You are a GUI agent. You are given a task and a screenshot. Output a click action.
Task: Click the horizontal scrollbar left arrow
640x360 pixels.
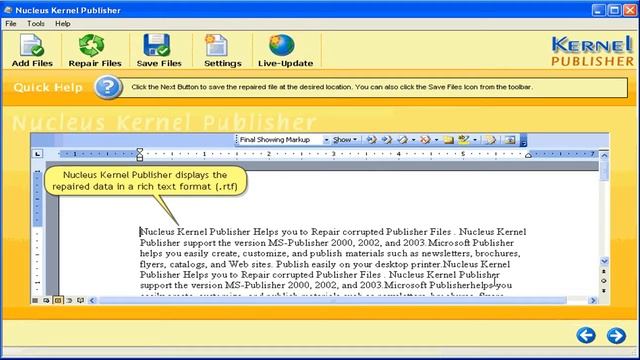tap(92, 300)
